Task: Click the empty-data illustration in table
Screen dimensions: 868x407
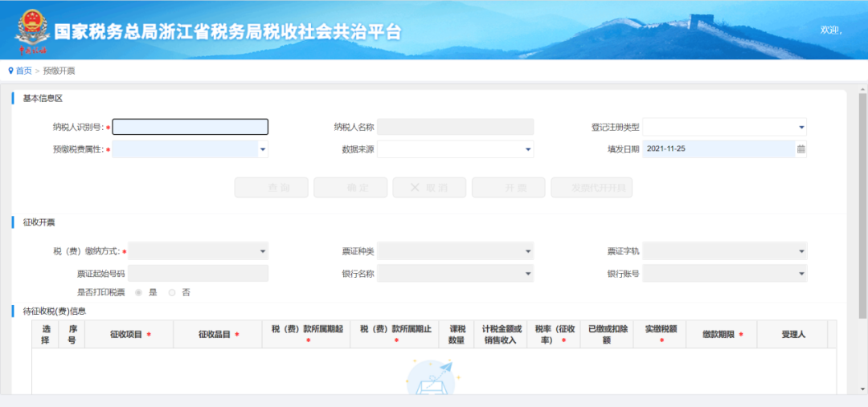Action: [x=432, y=377]
